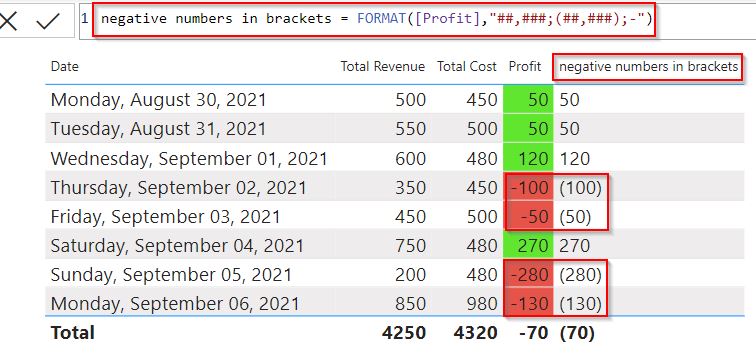Click the red Profit cell showing -280
756x362 pixels.
pyautogui.click(x=528, y=275)
